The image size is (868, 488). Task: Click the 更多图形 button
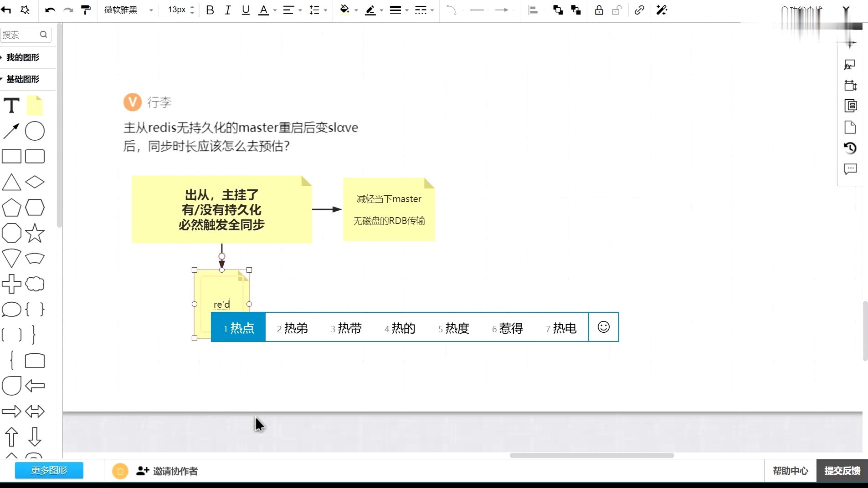click(x=49, y=470)
